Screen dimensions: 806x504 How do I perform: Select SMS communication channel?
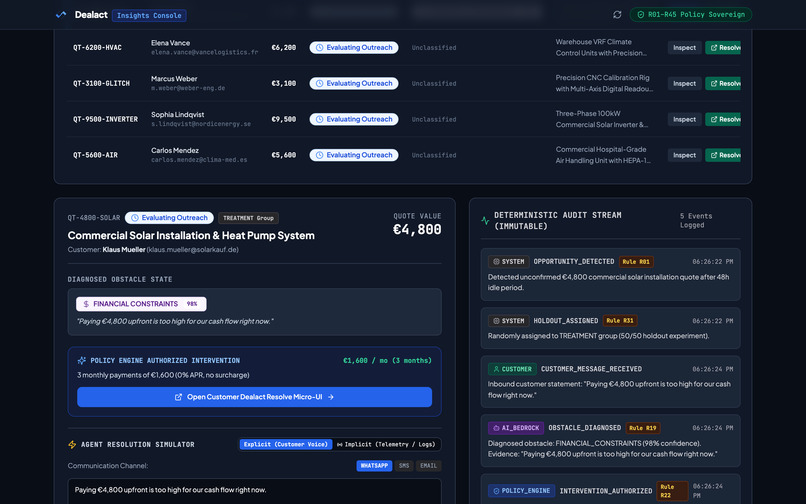coord(404,466)
